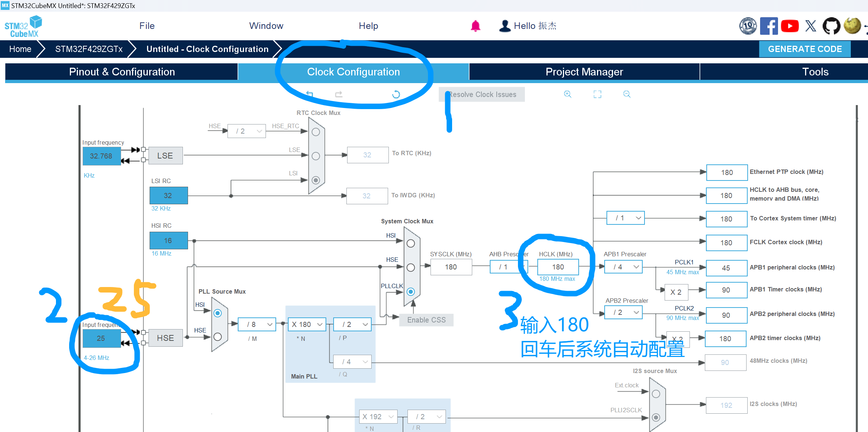Click the 48MHz clocks value field
The height and width of the screenshot is (432, 868).
[725, 362]
